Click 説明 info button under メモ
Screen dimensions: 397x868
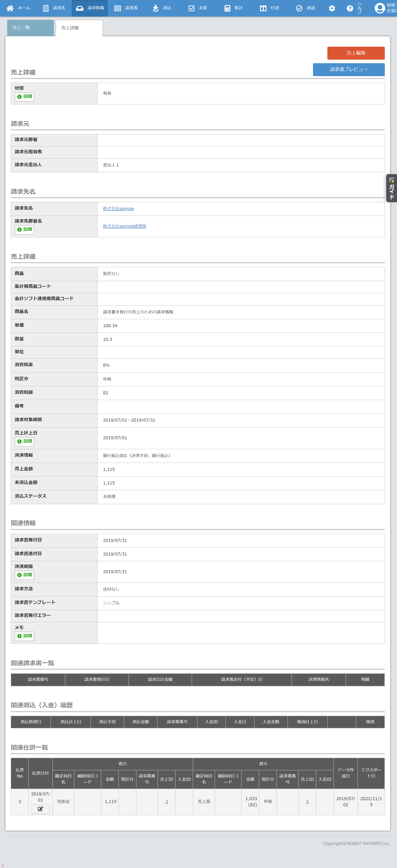(x=24, y=636)
